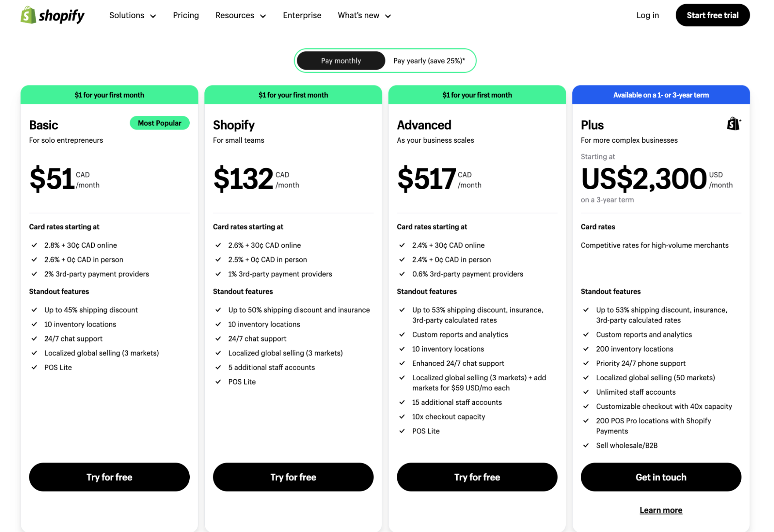Follow the Learn more link under Plus
Image resolution: width=774 pixels, height=532 pixels.
tap(661, 510)
